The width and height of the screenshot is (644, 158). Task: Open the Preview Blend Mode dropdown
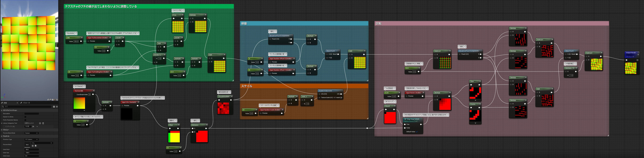pos(32,133)
